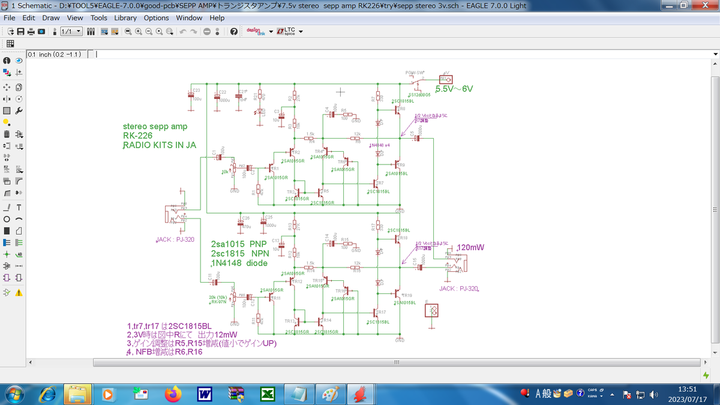720x405 pixels.
Task: Open the Library menu
Action: 126,18
